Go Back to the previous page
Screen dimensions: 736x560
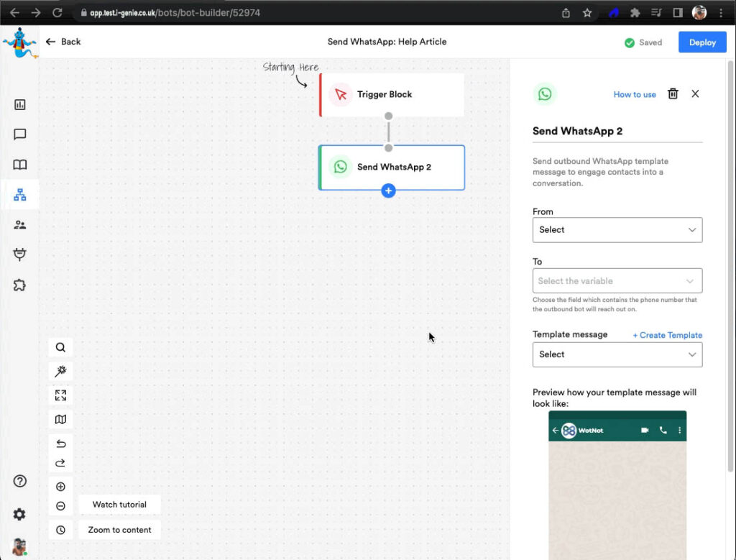[63, 42]
